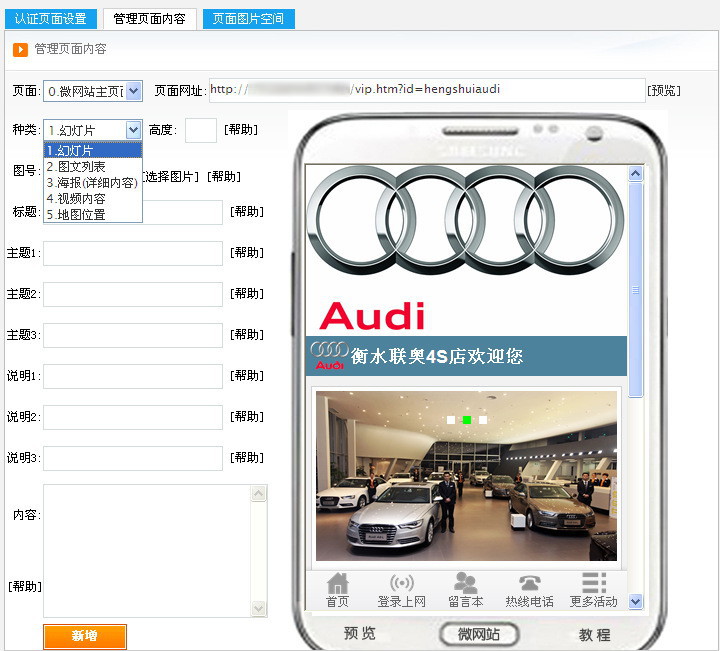Select the third slideshow indicator dot
The width and height of the screenshot is (720, 651).
[483, 420]
